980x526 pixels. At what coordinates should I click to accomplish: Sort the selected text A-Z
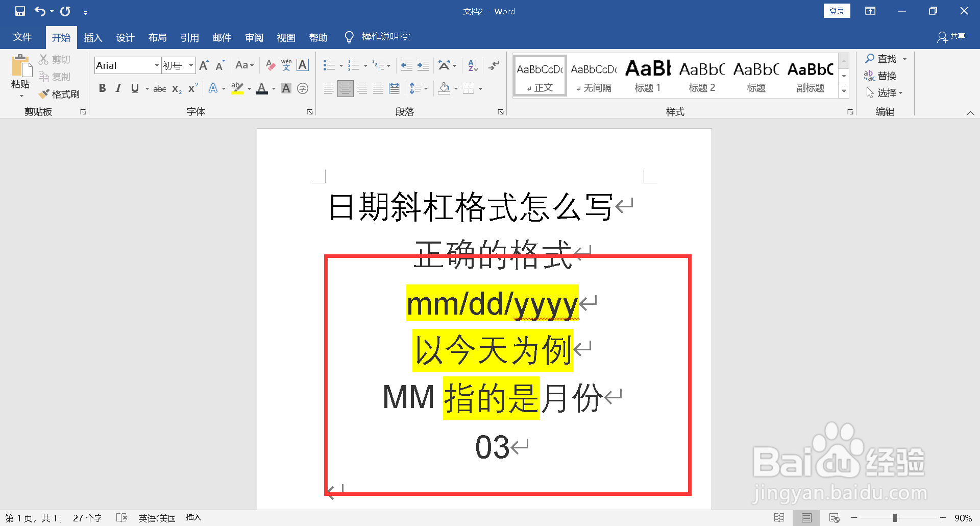[x=473, y=65]
